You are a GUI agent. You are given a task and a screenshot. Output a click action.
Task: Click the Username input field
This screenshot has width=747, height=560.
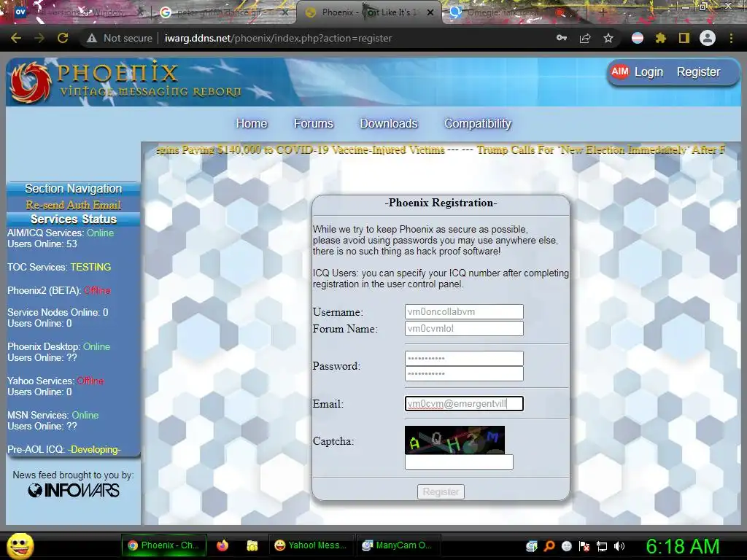[x=464, y=312]
